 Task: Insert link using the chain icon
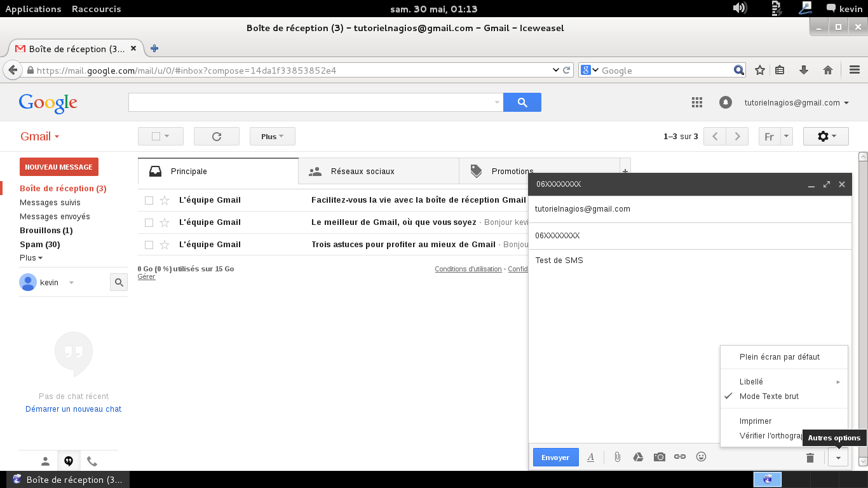(x=680, y=457)
